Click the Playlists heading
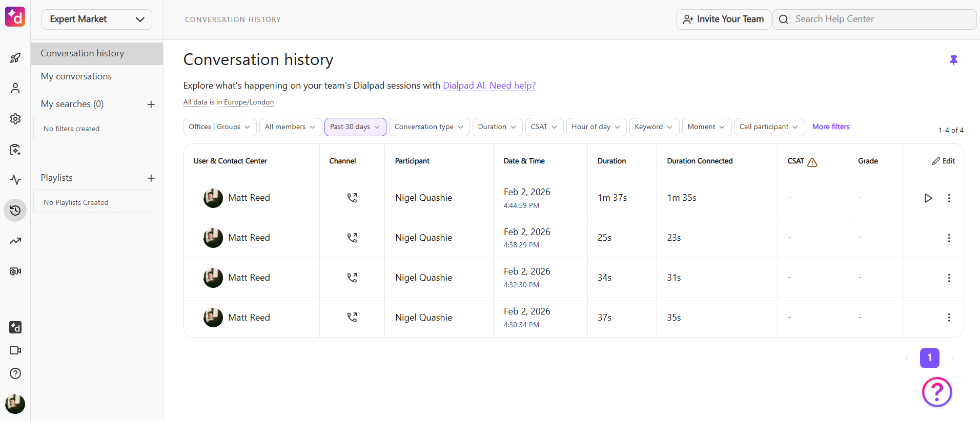 [x=57, y=178]
